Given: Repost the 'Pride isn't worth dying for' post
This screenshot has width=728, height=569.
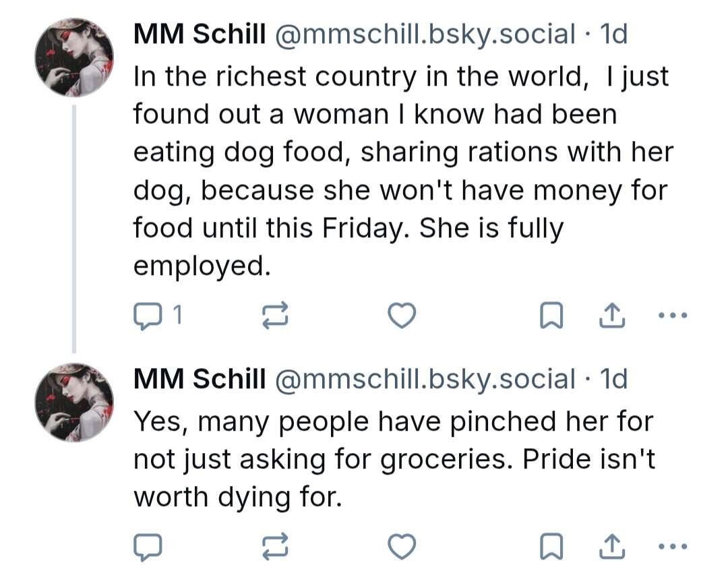Looking at the screenshot, I should 275,547.
